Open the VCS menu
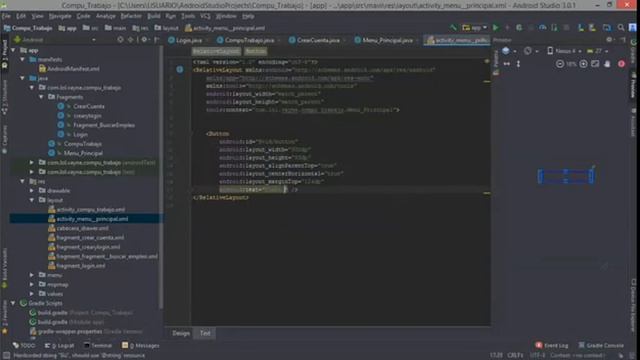Screen dimensions: 640x360 [x=205, y=16]
